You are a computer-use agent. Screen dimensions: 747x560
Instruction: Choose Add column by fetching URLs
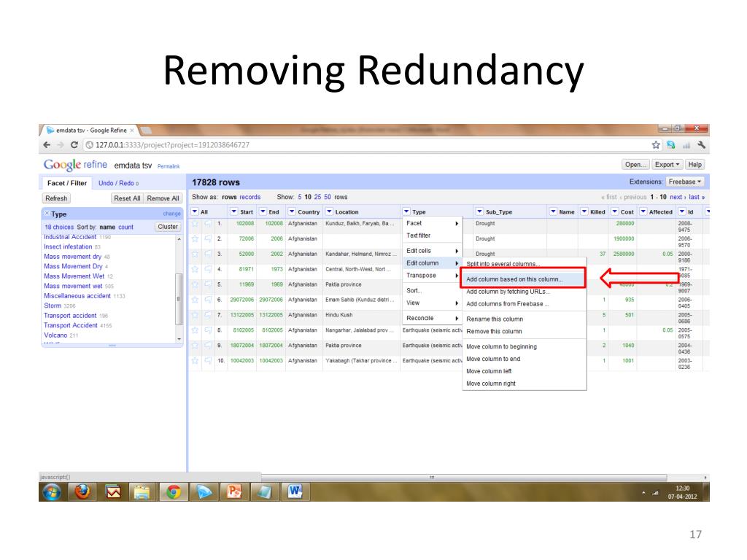(508, 292)
